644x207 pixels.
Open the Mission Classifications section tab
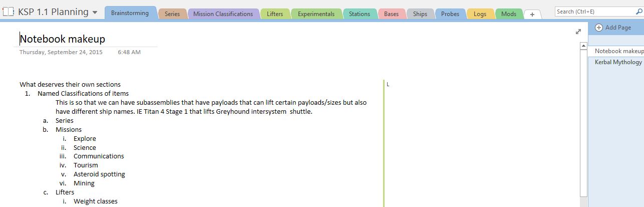click(223, 14)
